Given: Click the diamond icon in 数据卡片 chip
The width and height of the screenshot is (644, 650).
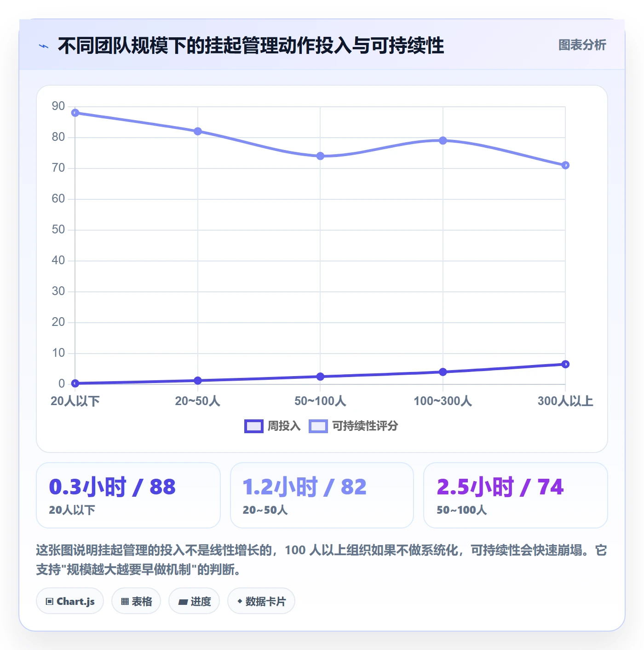Looking at the screenshot, I should [240, 601].
